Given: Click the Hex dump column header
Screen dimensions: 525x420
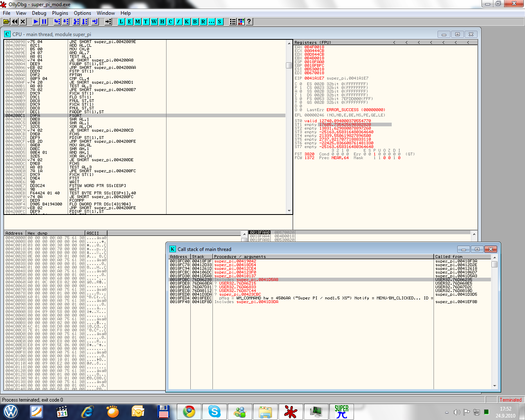Looking at the screenshot, I should [55, 233].
